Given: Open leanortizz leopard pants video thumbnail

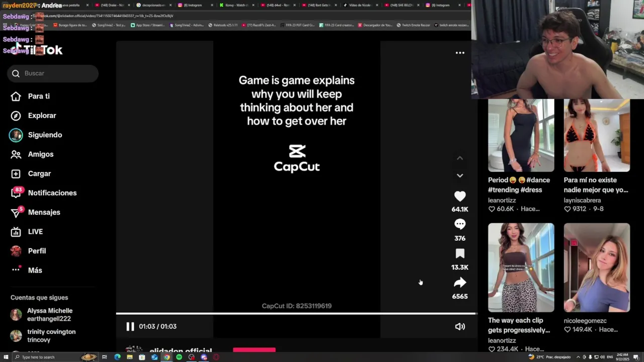Looking at the screenshot, I should (x=521, y=267).
